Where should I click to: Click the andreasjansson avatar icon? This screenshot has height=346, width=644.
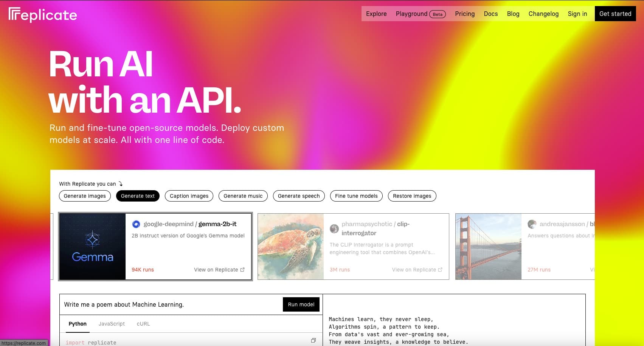532,224
